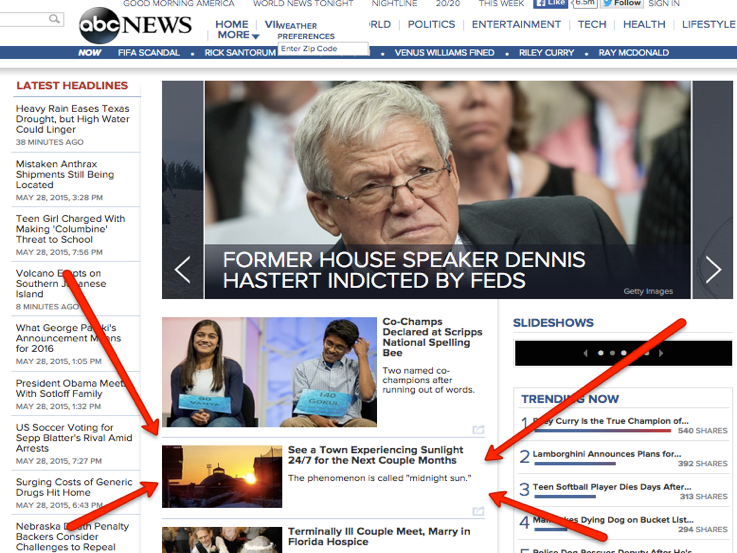Open NIGHTLINE show link
Viewport: 737px width, 553px height.
(394, 3)
